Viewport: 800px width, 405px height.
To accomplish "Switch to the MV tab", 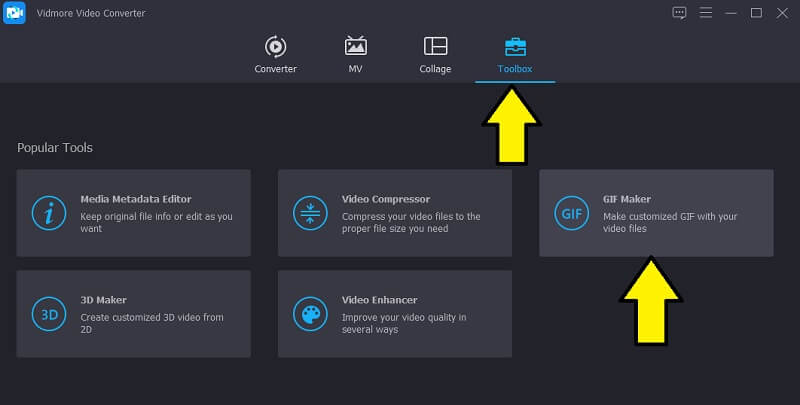I will tap(355, 56).
